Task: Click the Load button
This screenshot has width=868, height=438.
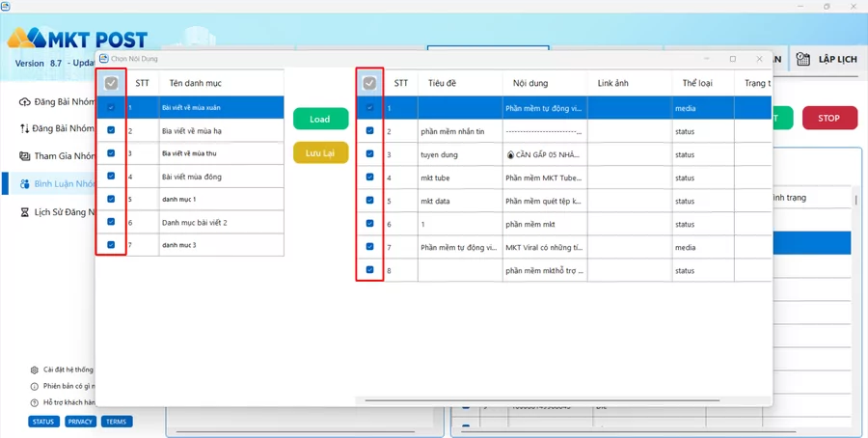Action: pyautogui.click(x=320, y=119)
